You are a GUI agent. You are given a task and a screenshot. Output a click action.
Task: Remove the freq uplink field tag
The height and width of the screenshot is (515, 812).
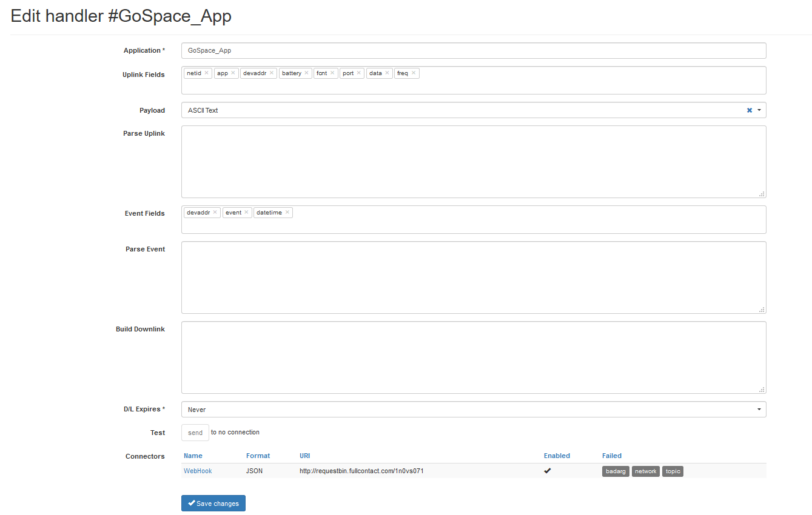[x=414, y=73]
